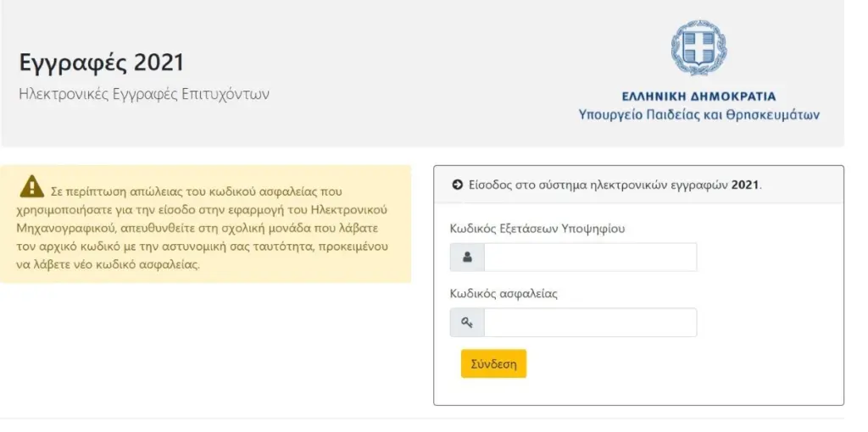Click the Κωδικός Εξετάσεων Υποψηφίου label

click(537, 228)
